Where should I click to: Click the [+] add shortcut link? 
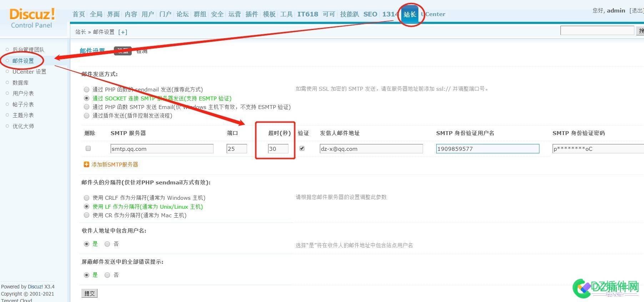(x=123, y=32)
